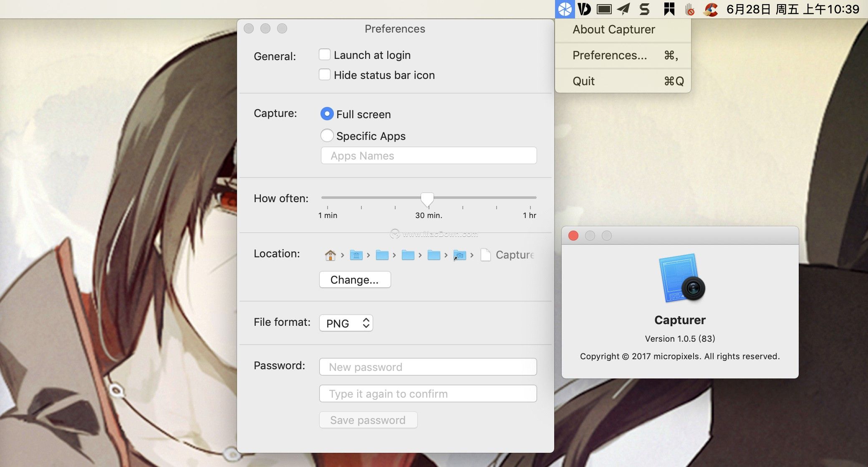Click the stylized S menu bar icon
Screen dimensions: 868x467
(644, 9)
